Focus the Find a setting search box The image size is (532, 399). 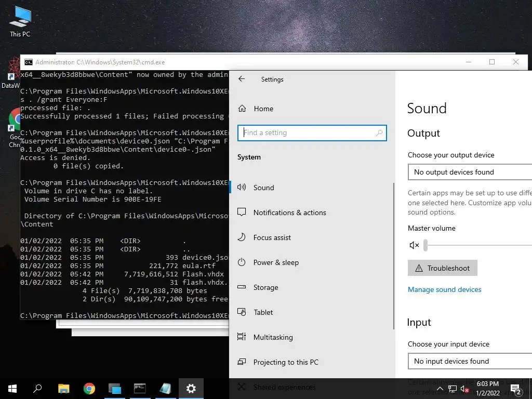click(312, 133)
